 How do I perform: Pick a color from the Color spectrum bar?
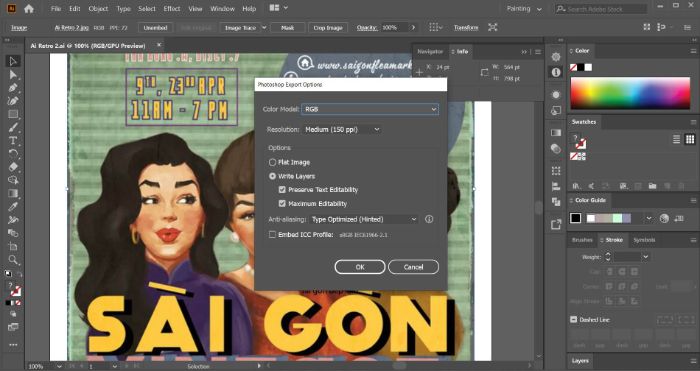point(630,93)
